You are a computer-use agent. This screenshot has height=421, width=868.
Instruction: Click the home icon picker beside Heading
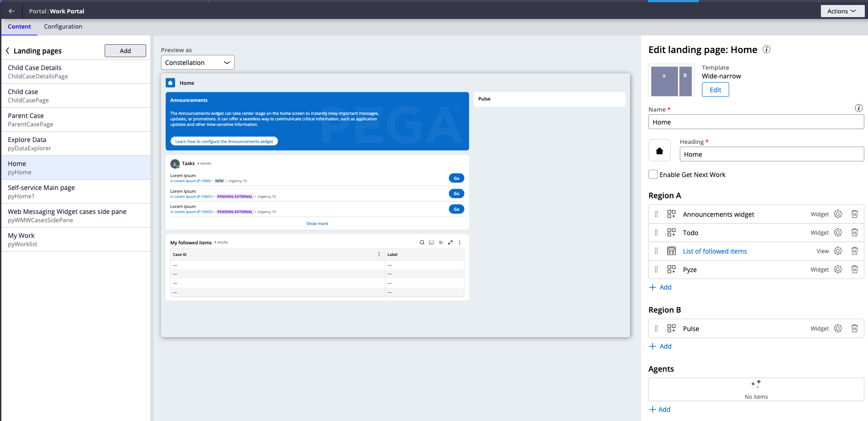[x=659, y=151]
